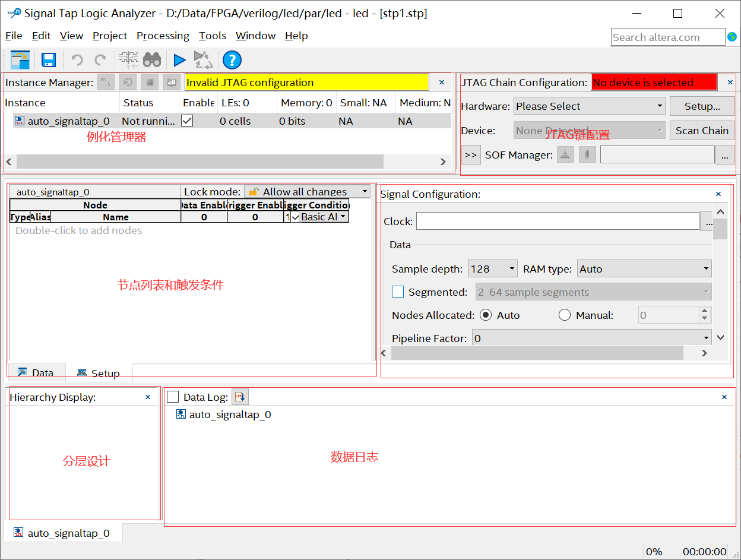Image resolution: width=741 pixels, height=560 pixels.
Task: Click the globe icon beside the search box
Action: (732, 37)
